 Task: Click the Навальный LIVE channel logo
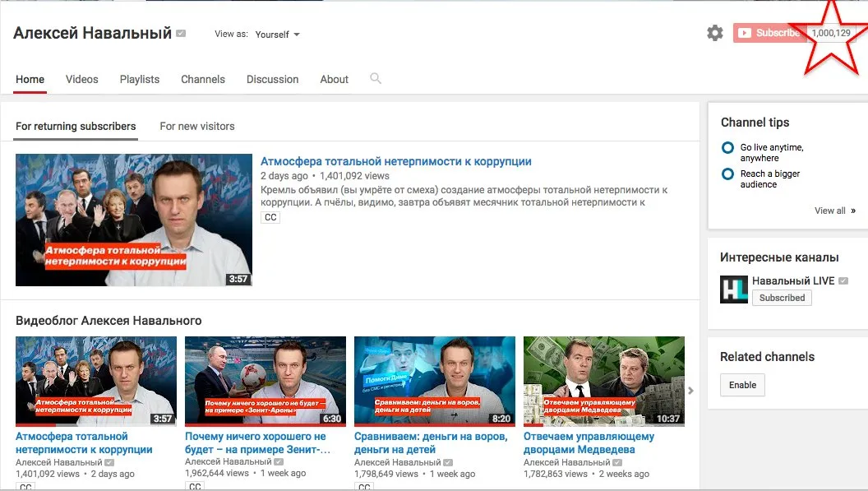(x=733, y=290)
